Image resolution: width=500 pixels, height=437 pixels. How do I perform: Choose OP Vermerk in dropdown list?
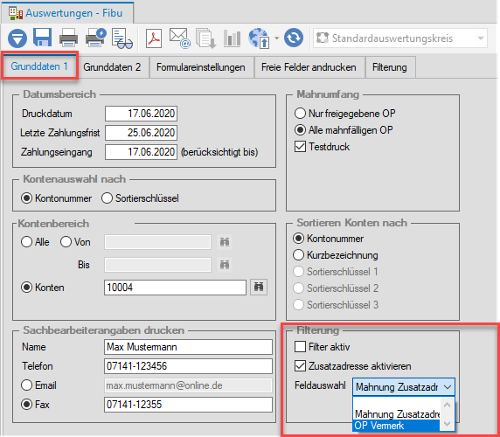point(397,426)
